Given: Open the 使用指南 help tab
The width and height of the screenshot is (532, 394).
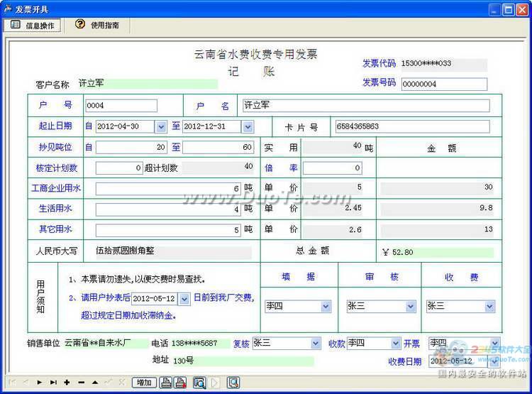Looking at the screenshot, I should [98, 26].
